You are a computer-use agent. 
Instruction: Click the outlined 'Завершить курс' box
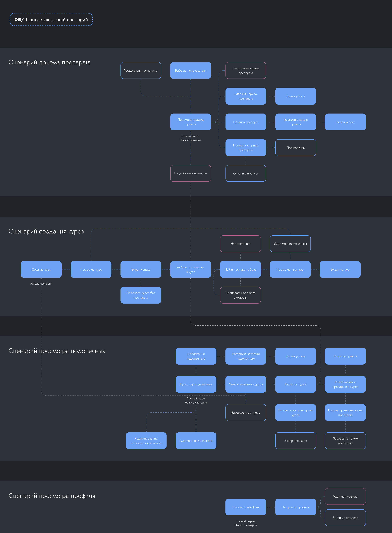pyautogui.click(x=295, y=441)
